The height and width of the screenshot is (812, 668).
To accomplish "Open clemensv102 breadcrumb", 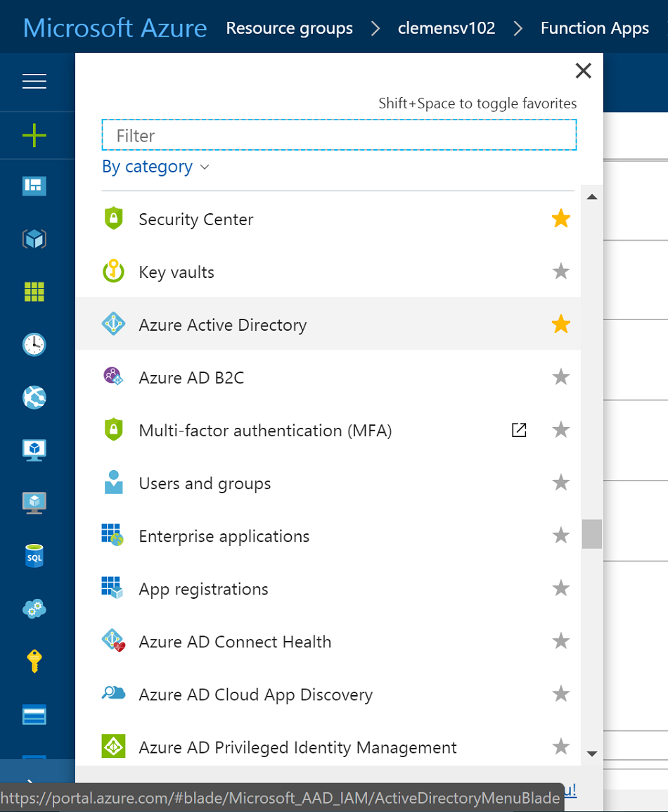I will [446, 28].
